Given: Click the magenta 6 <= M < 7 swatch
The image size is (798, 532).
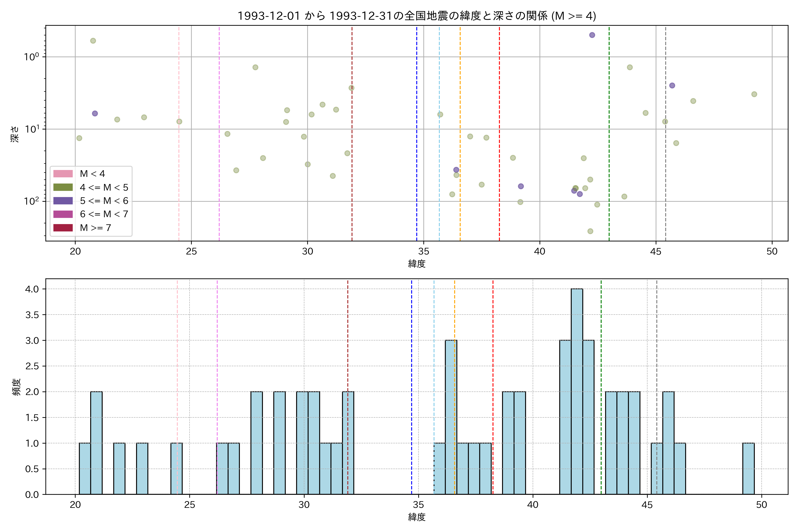Looking at the screenshot, I should [x=63, y=214].
